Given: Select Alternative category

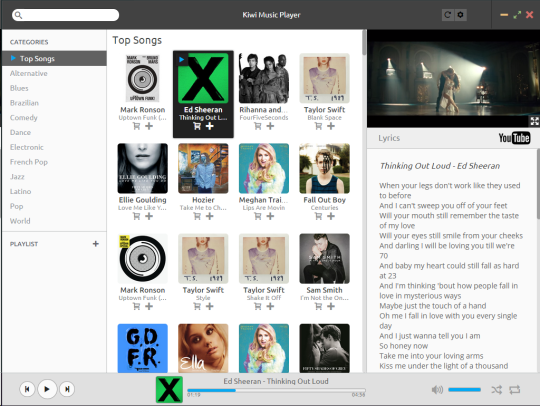Looking at the screenshot, I should 54,73.
